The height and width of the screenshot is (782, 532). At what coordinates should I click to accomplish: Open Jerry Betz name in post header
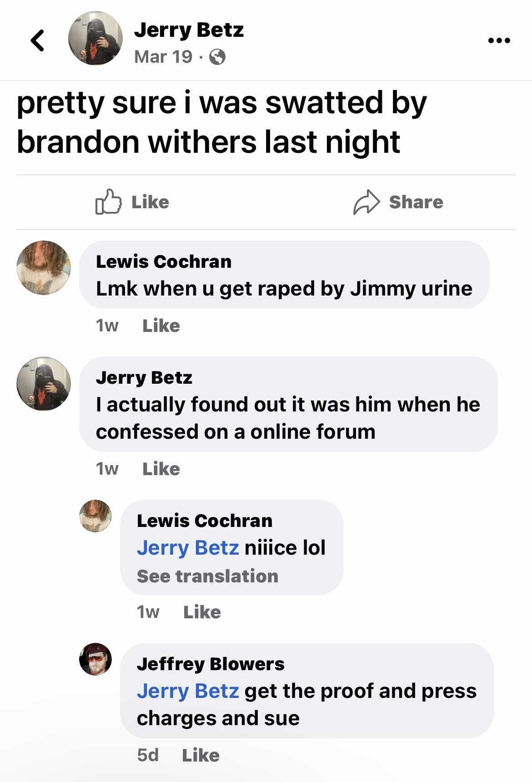pyautogui.click(x=189, y=30)
